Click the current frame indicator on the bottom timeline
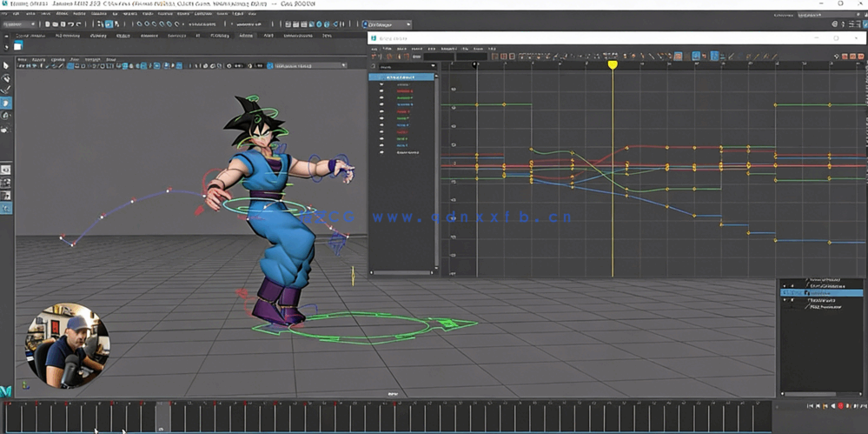The height and width of the screenshot is (434, 868). click(x=161, y=417)
